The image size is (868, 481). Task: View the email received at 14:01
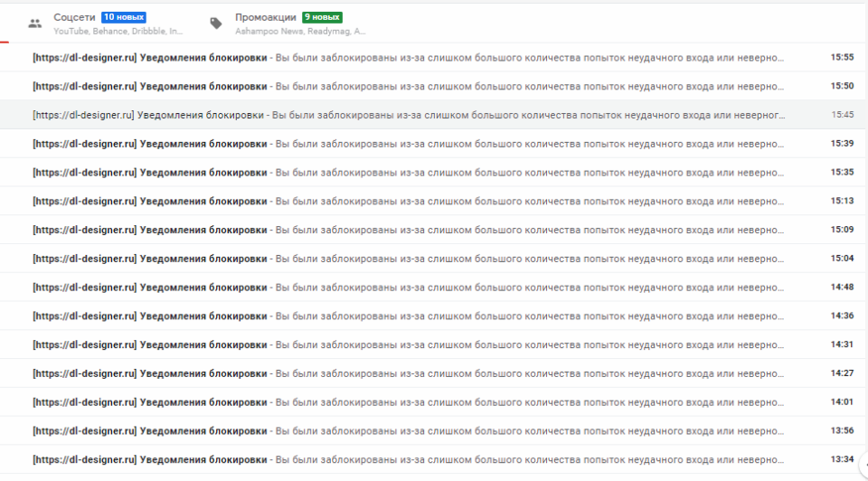(x=407, y=402)
